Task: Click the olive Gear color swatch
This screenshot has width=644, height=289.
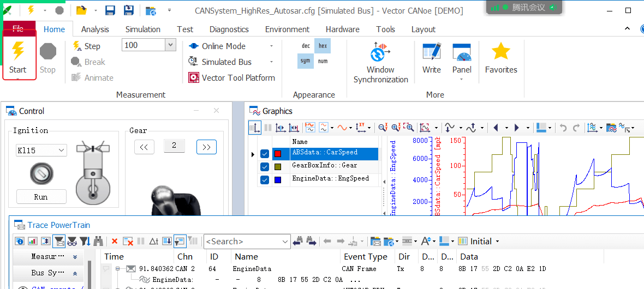Action: coord(278,167)
